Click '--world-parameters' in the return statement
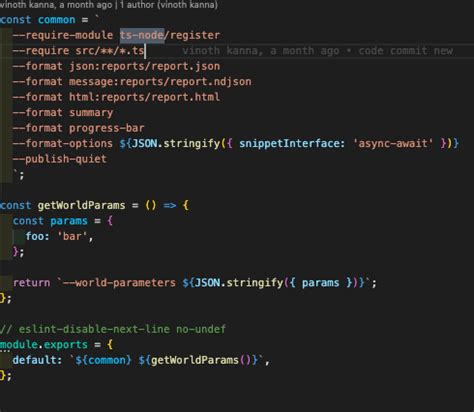Image resolution: width=474 pixels, height=412 pixels. pyautogui.click(x=119, y=283)
